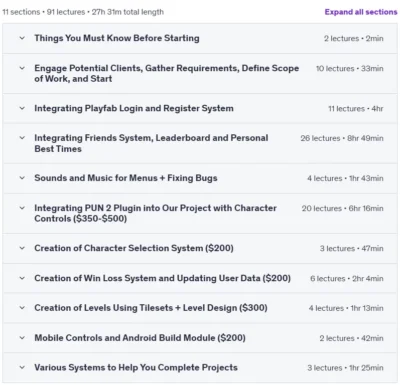The height and width of the screenshot is (385, 400).
Task: Expand chevron beside Integrating Playfab Login section
Action: [22, 108]
